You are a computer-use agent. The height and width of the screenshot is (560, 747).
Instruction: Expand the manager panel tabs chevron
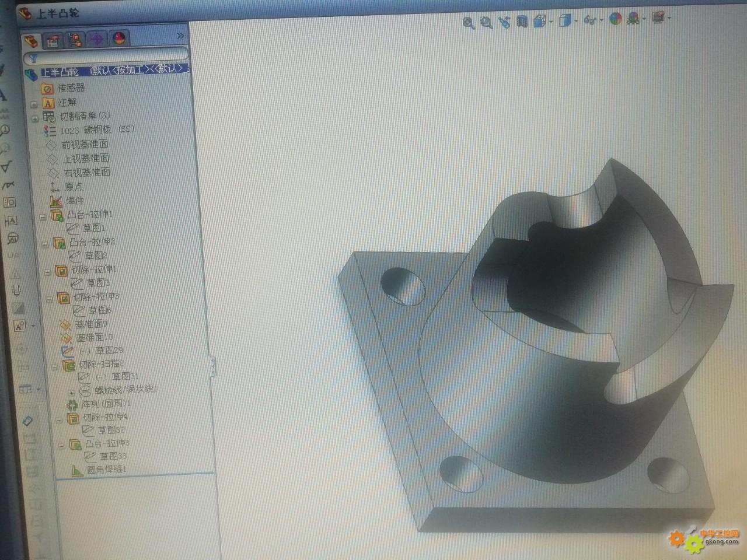(x=180, y=36)
